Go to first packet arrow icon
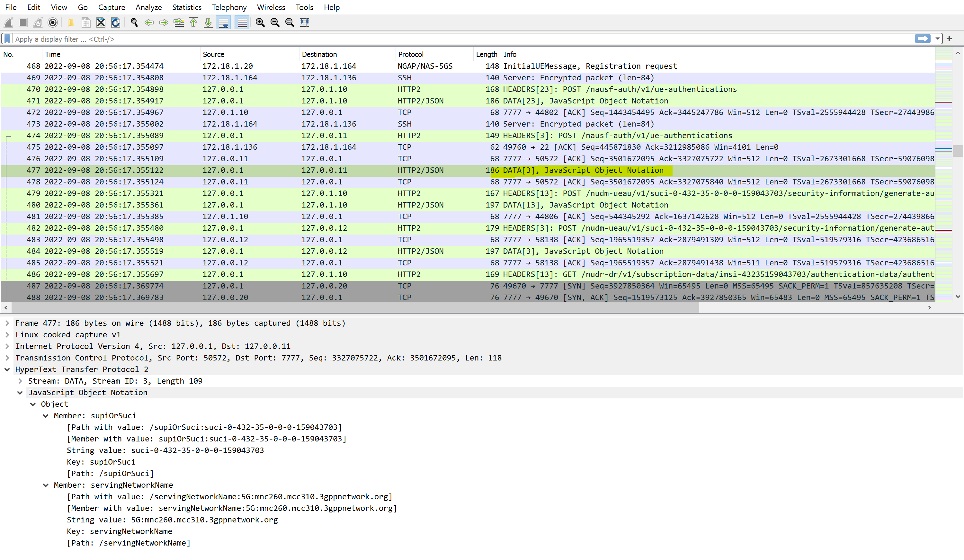Image resolution: width=964 pixels, height=560 pixels. pyautogui.click(x=193, y=22)
